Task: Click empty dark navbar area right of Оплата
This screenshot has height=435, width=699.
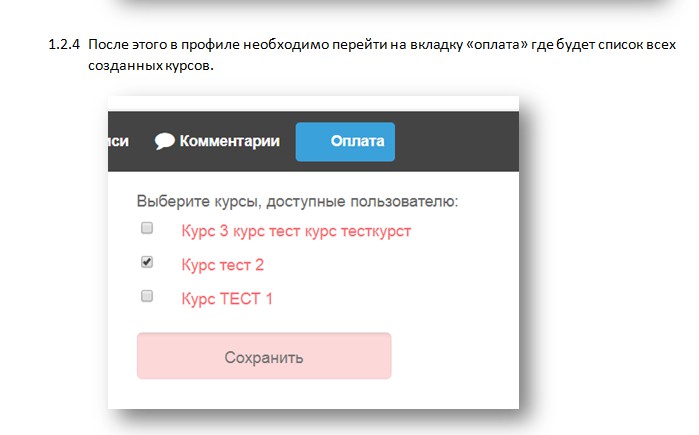Action: coord(457,141)
